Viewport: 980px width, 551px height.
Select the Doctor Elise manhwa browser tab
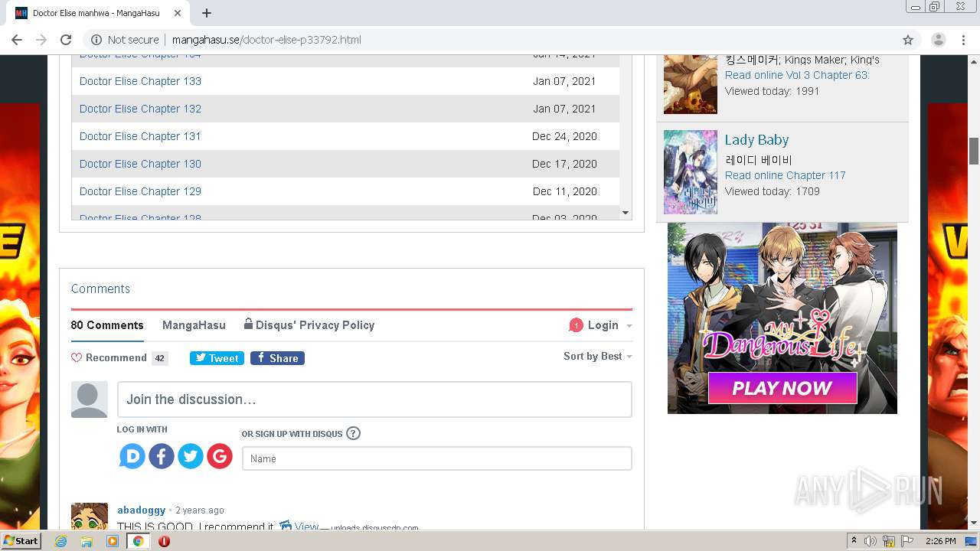[100, 13]
